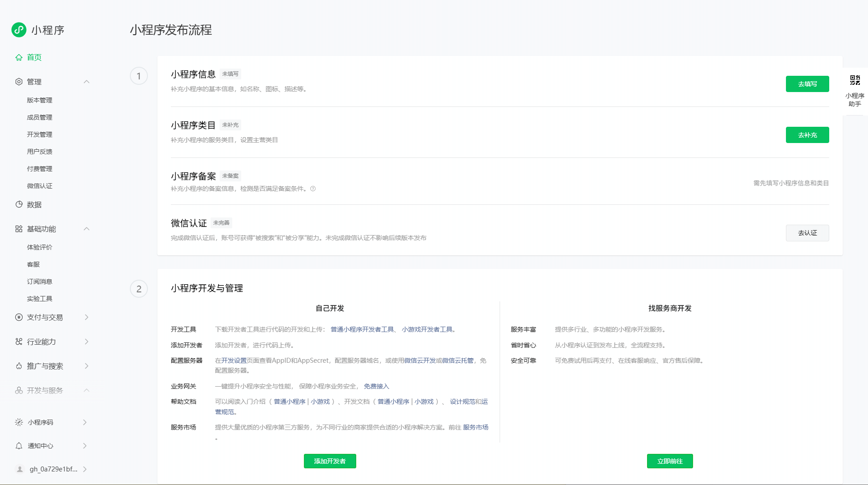Click the 管理 hexagon icon

point(19,82)
